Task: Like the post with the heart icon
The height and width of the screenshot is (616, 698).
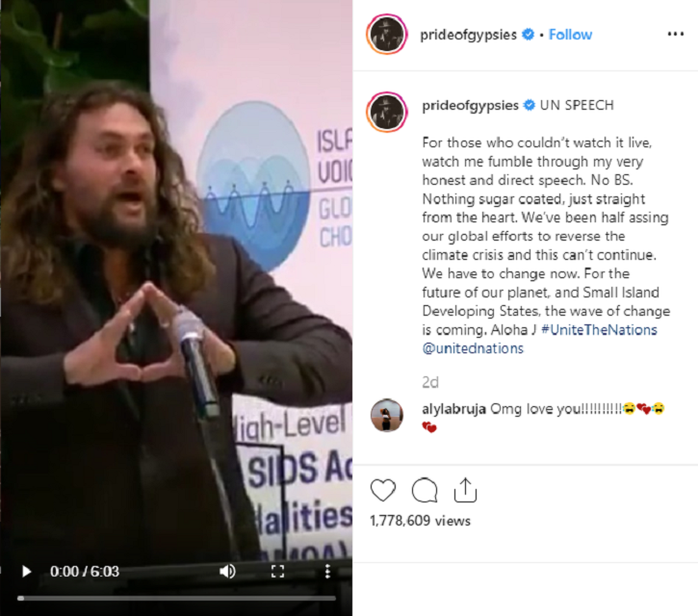Action: [383, 490]
